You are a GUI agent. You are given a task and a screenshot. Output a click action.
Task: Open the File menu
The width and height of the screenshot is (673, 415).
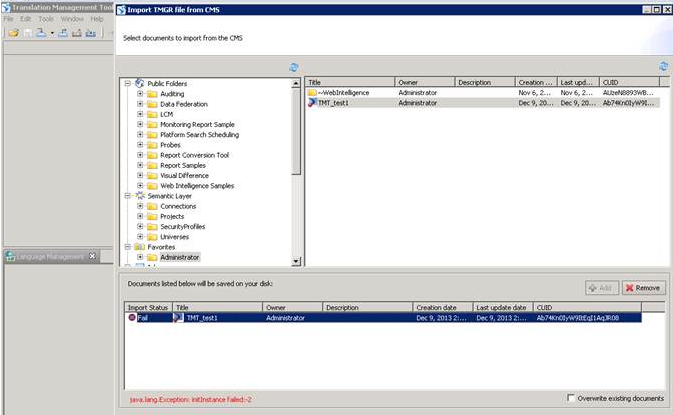pos(8,19)
